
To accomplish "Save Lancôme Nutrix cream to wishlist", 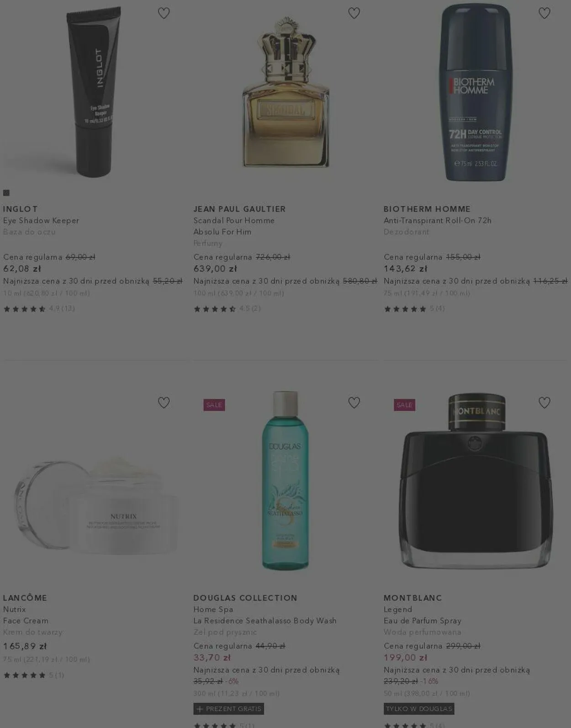I will pos(164,402).
